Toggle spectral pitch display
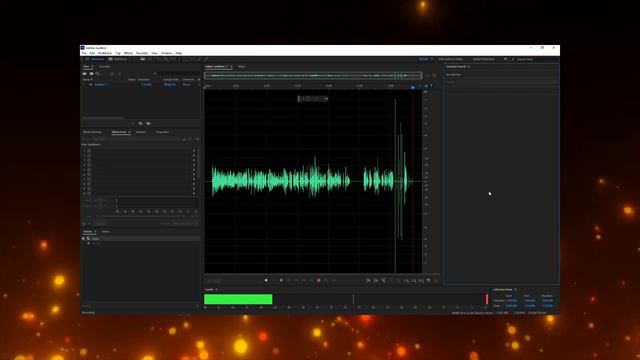Image resolution: width=640 pixels, height=360 pixels. [149, 59]
